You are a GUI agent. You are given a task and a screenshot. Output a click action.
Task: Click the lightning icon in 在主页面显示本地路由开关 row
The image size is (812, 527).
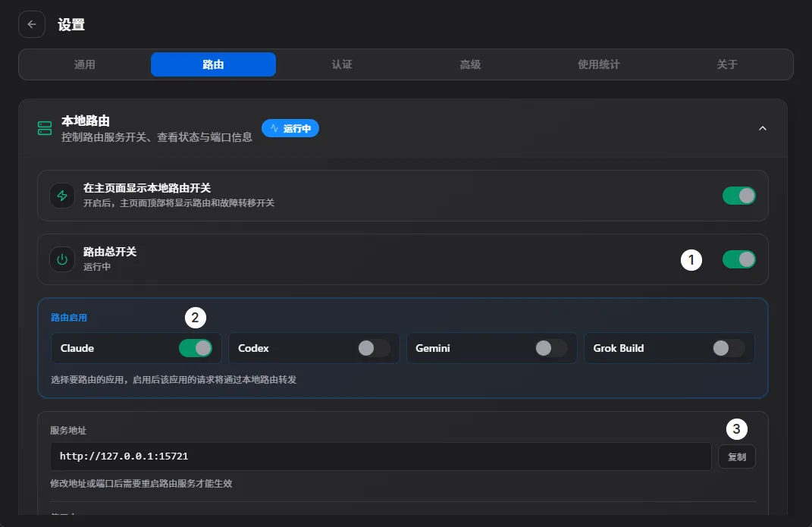(x=62, y=196)
